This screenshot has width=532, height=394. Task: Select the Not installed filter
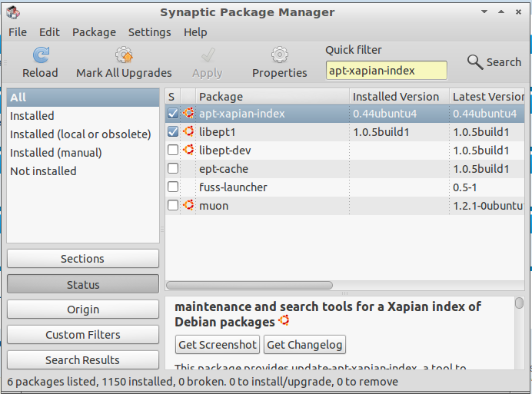point(83,171)
